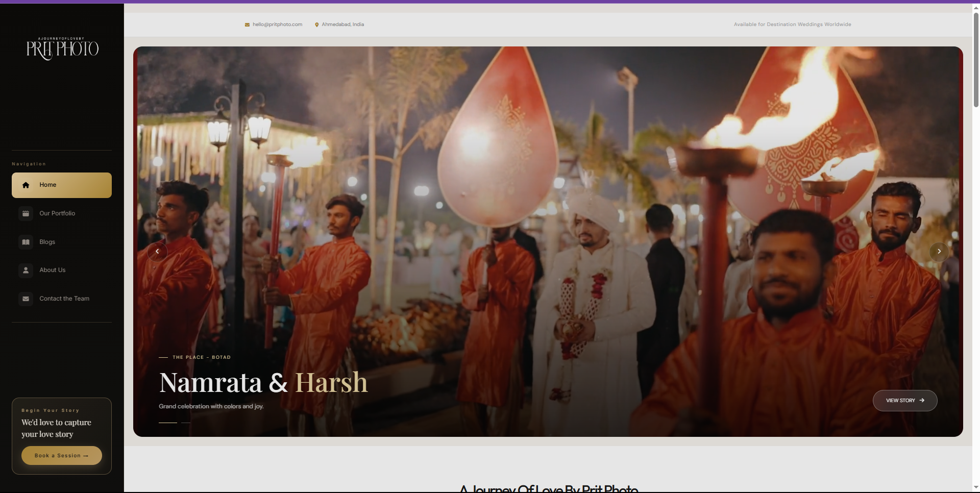
Task: Click the location pin icon near Ahmedabad
Action: point(316,24)
